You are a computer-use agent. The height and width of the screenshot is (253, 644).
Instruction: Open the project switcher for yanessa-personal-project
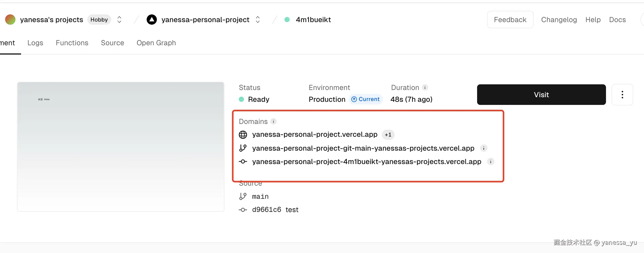tap(258, 20)
